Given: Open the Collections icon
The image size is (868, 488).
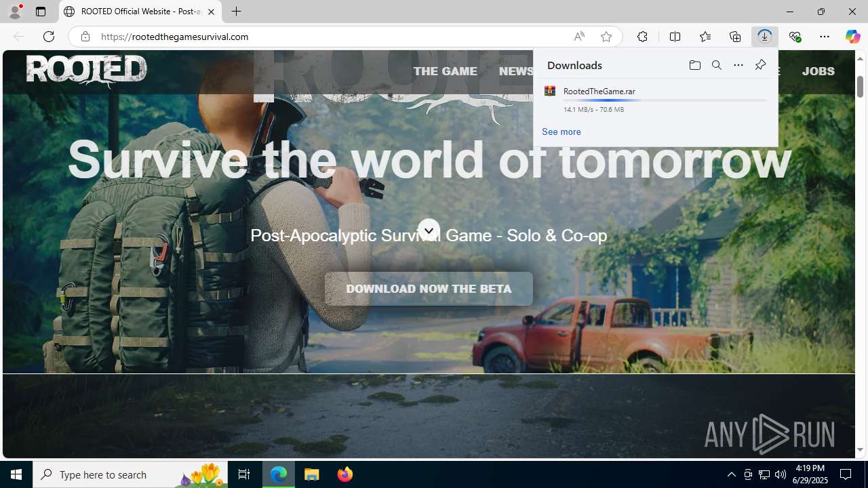Looking at the screenshot, I should [735, 37].
